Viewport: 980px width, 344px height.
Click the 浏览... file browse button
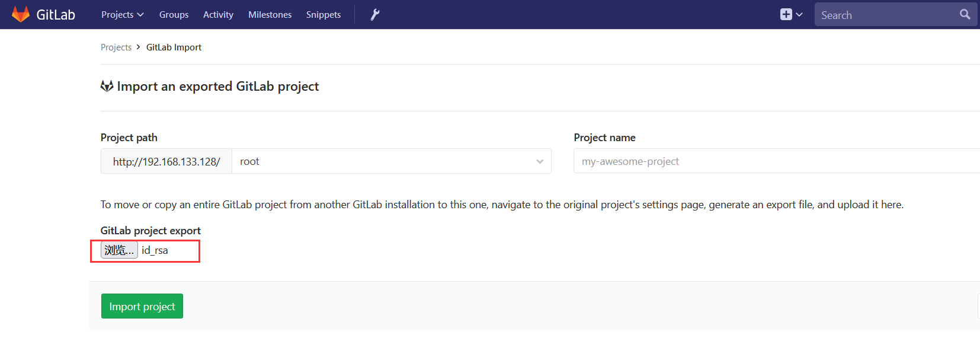point(119,250)
